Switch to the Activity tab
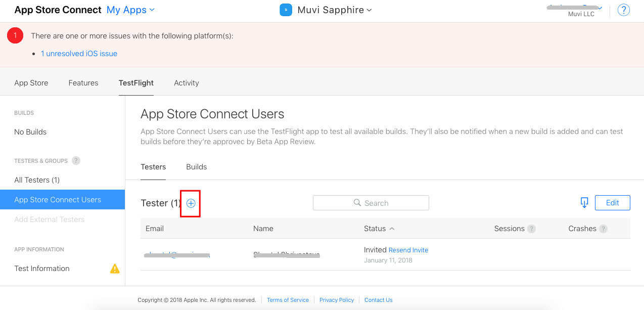Viewport: 644px width, 310px height. pos(187,83)
